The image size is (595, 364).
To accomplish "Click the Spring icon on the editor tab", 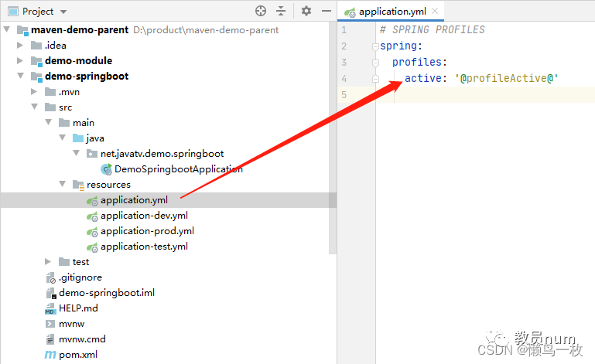I will 350,12.
